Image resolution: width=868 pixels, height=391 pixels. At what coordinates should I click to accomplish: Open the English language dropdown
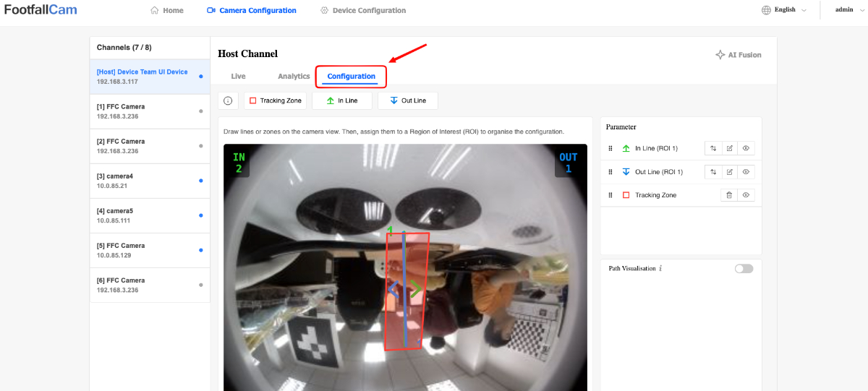click(785, 10)
